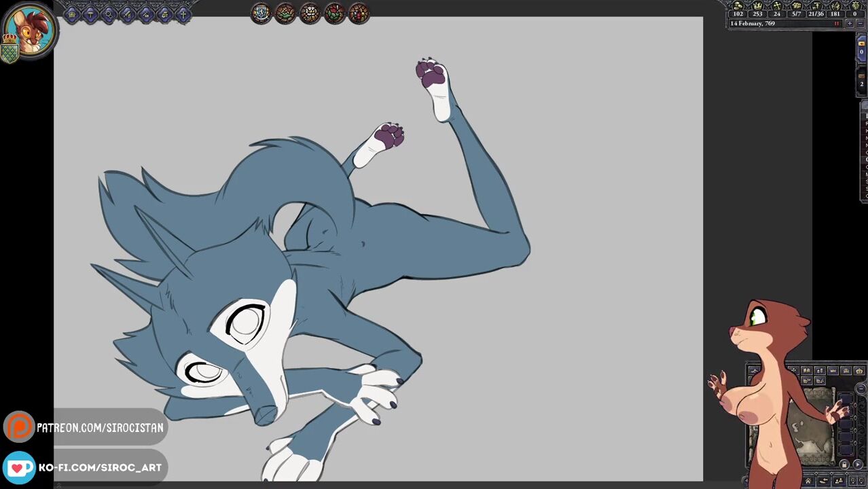Click the blue shield stained-glass alert icon

pos(261,14)
